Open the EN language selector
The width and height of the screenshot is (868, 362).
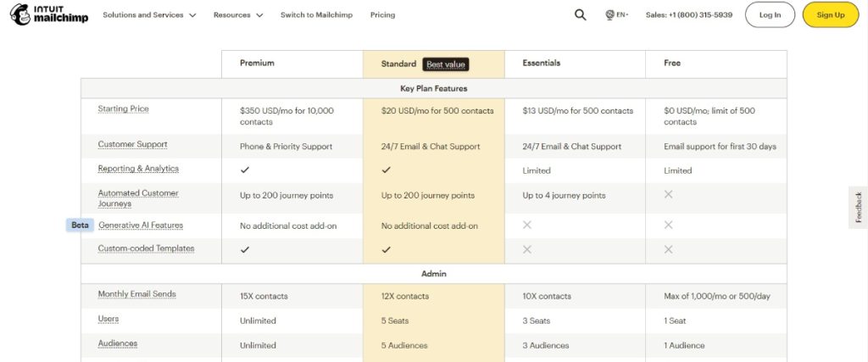coord(622,15)
